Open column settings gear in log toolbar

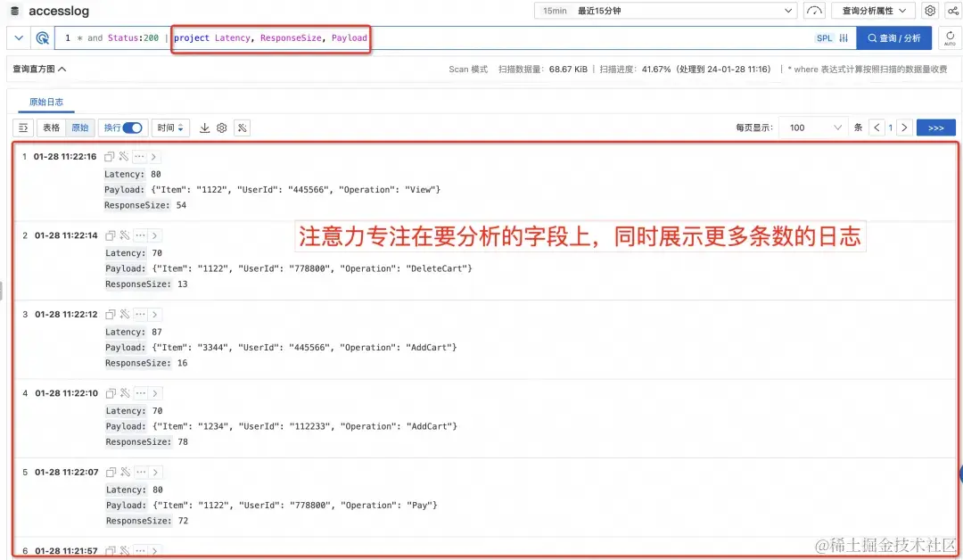tap(222, 128)
